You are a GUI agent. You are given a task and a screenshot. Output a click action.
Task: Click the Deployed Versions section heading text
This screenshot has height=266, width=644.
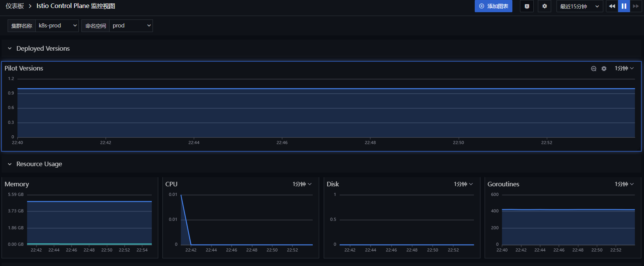[x=43, y=48]
